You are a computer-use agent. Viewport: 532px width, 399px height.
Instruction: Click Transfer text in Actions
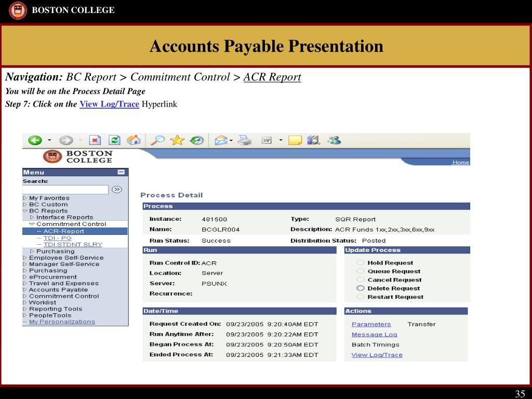point(421,324)
